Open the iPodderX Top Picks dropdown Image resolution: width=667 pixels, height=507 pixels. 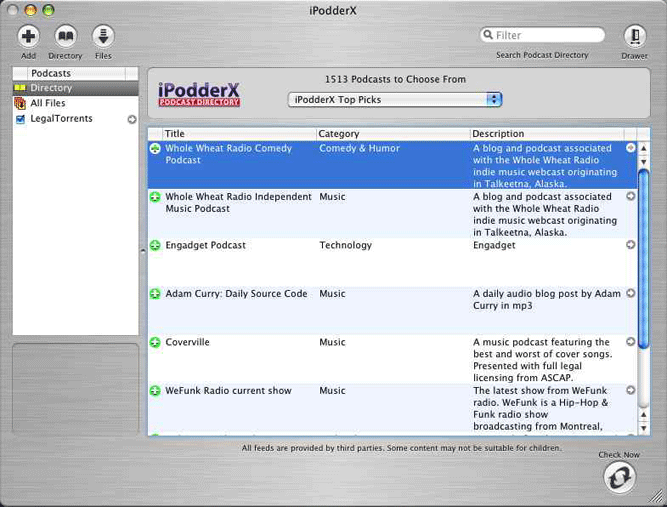click(x=395, y=100)
